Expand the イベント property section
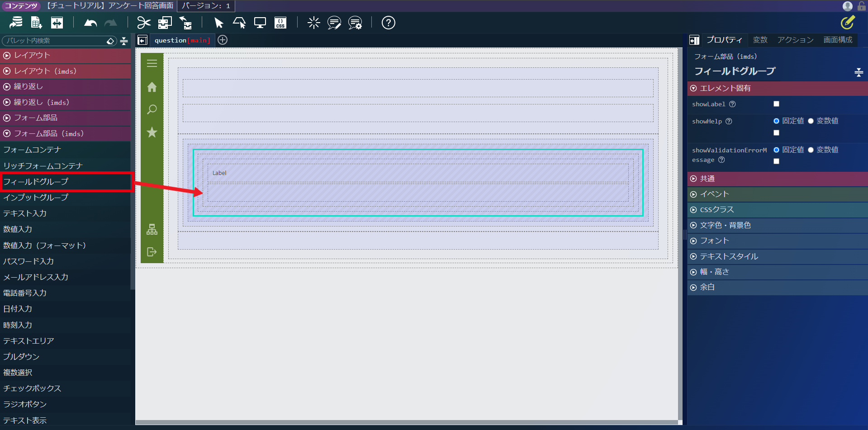This screenshot has height=430, width=868. pyautogui.click(x=778, y=194)
